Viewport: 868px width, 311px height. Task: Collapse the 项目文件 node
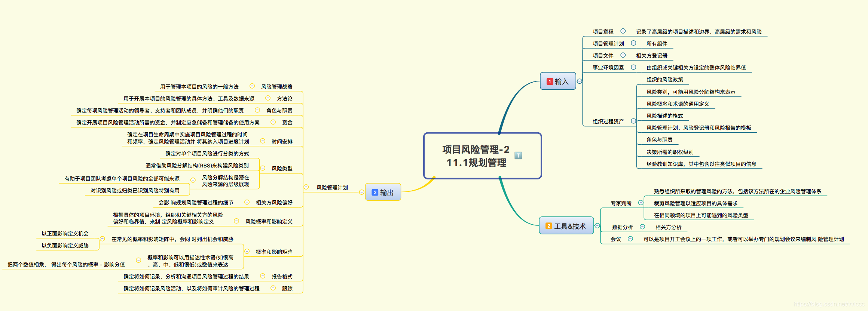click(623, 55)
